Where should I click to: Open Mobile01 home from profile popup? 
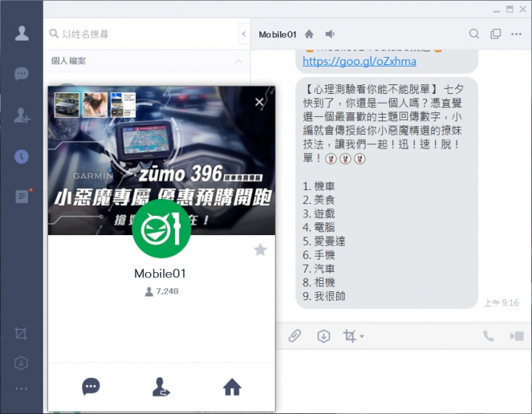232,387
